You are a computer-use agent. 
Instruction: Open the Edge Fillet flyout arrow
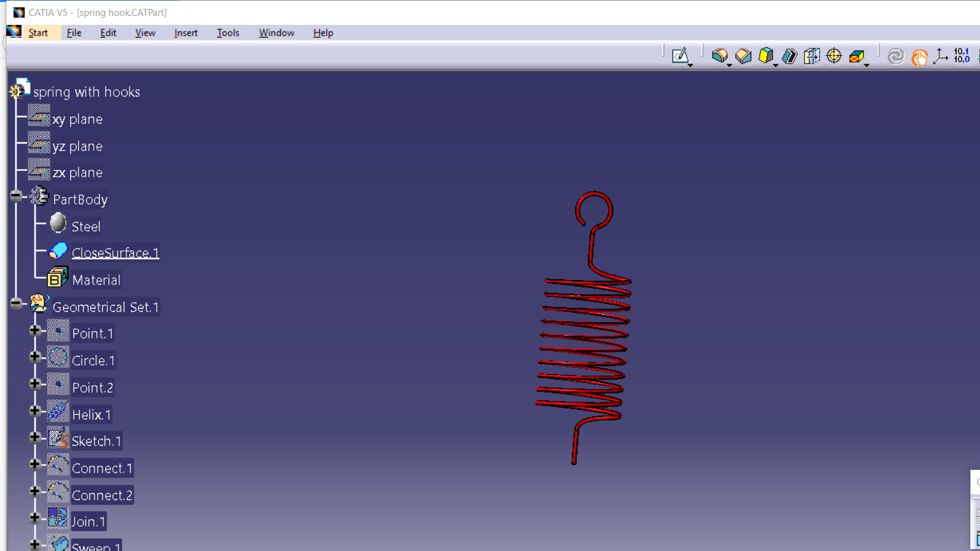(x=729, y=65)
